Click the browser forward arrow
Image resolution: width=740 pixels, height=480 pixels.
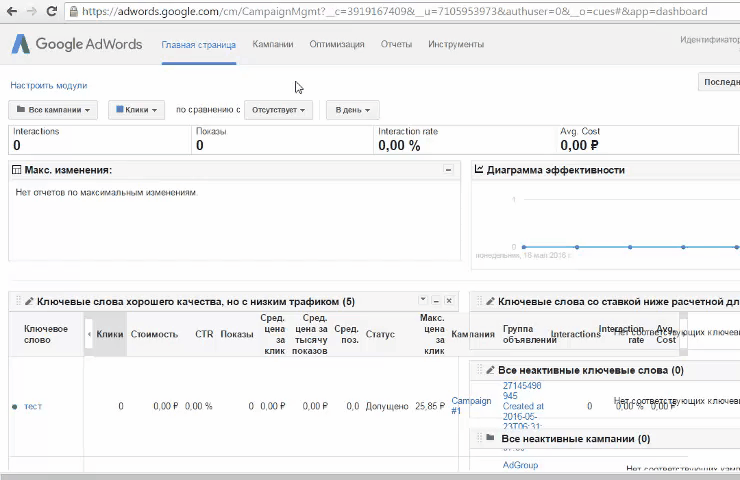32,12
